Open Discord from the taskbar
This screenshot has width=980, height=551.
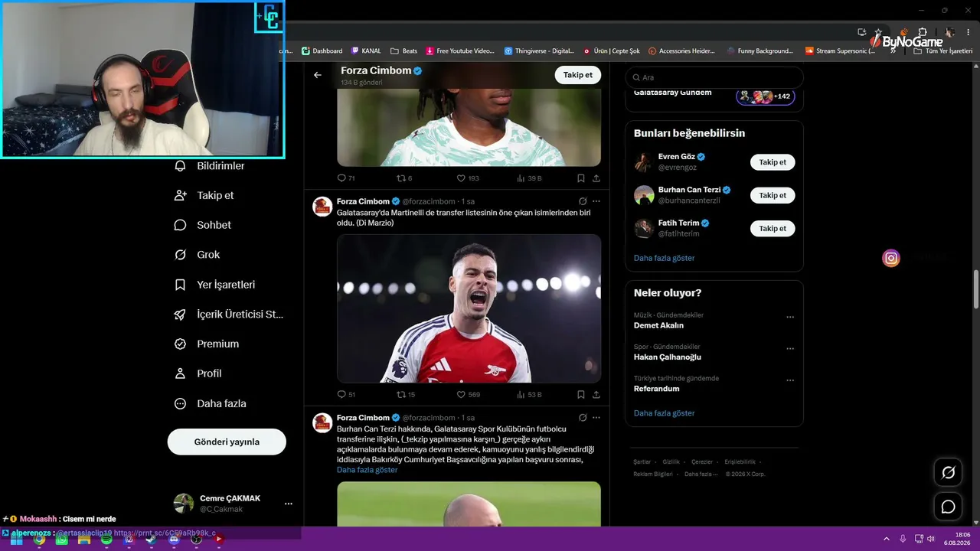pyautogui.click(x=174, y=540)
